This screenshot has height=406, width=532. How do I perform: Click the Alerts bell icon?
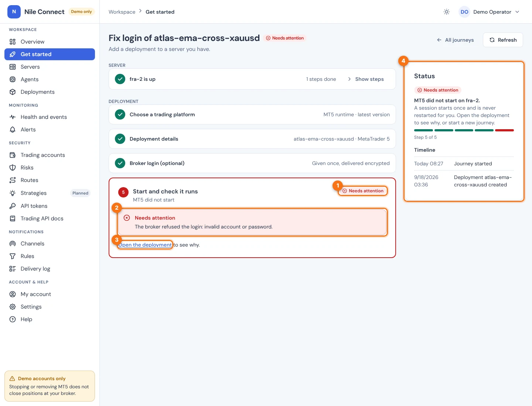[x=13, y=130]
